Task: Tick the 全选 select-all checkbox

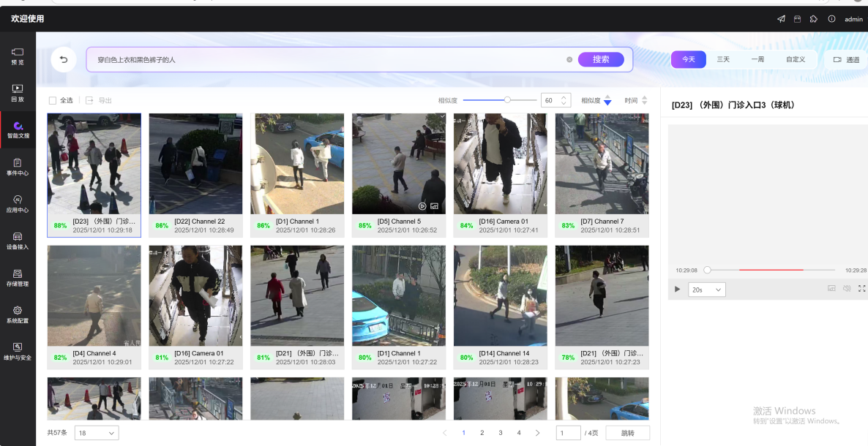Action: coord(53,100)
